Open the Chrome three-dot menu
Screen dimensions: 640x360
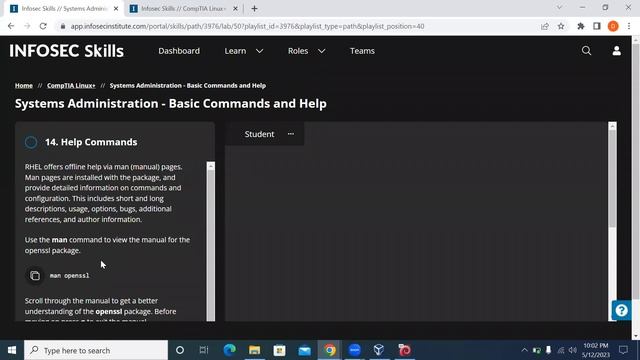629,26
